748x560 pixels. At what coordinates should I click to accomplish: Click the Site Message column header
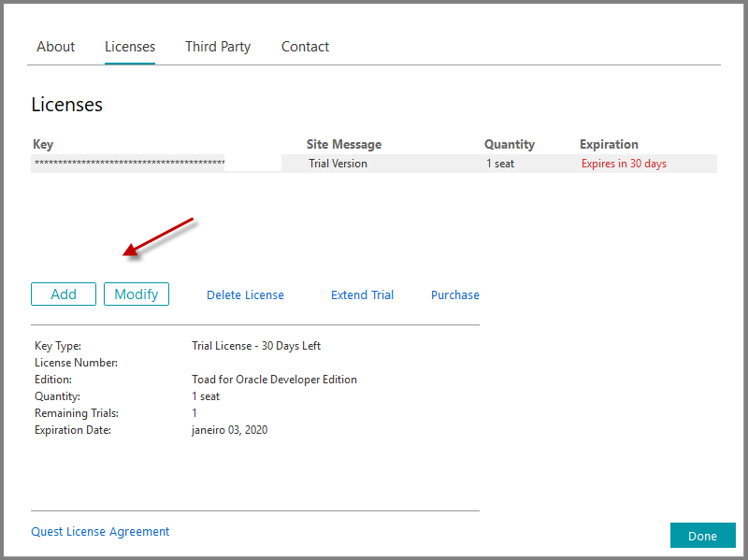pos(344,144)
